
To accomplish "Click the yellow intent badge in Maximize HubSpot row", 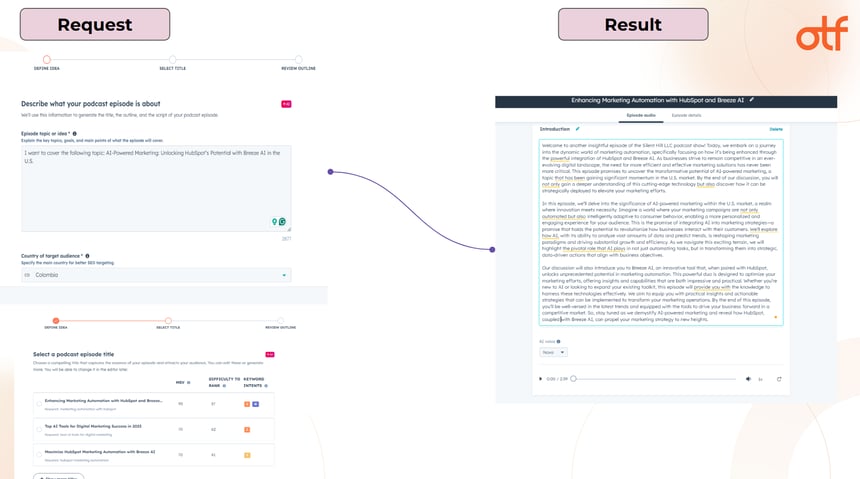I will (x=247, y=455).
